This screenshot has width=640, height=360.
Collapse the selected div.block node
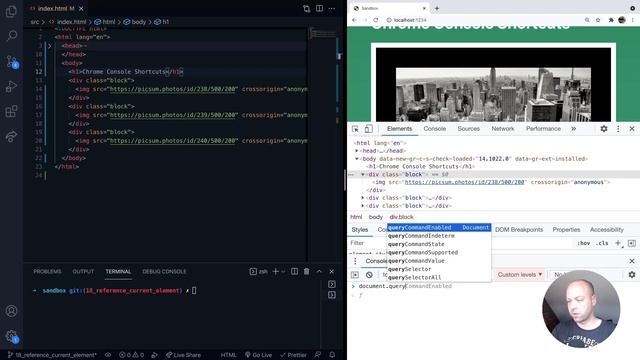(x=362, y=174)
